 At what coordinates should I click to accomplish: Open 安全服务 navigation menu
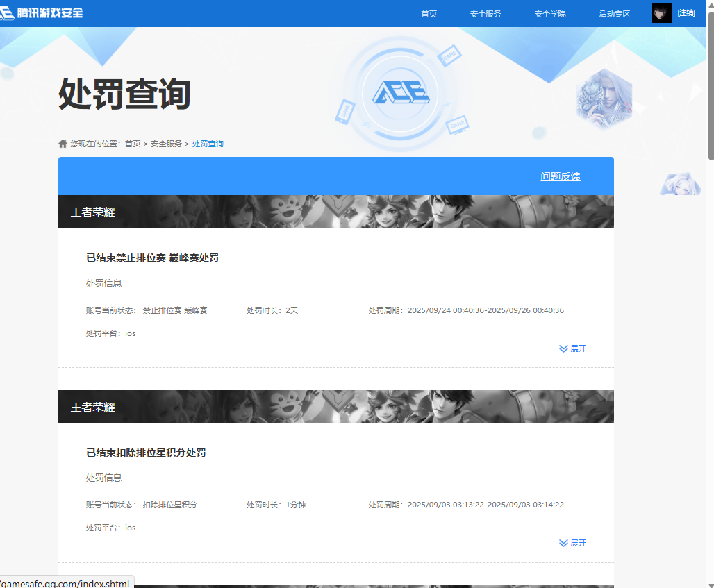485,14
